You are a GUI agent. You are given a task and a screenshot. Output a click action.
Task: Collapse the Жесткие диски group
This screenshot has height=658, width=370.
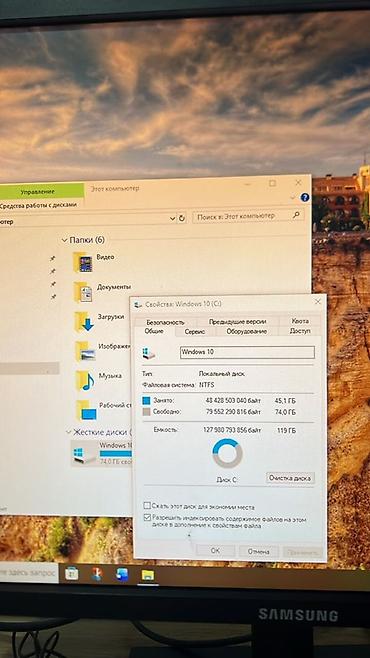pos(69,432)
